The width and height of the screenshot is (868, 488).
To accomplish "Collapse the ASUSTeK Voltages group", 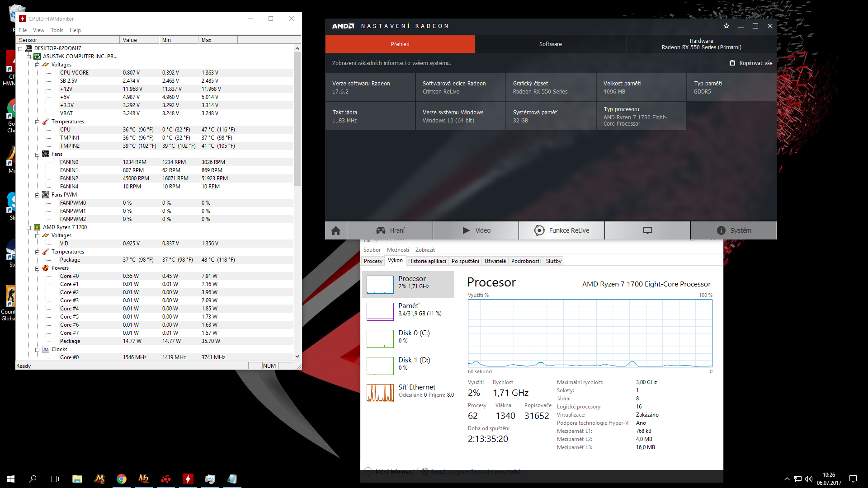I will 38,65.
